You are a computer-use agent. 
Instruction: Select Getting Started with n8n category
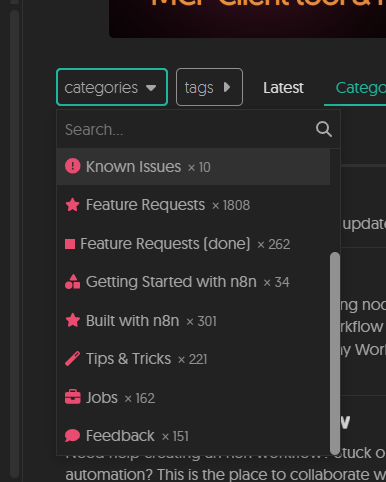(x=193, y=282)
